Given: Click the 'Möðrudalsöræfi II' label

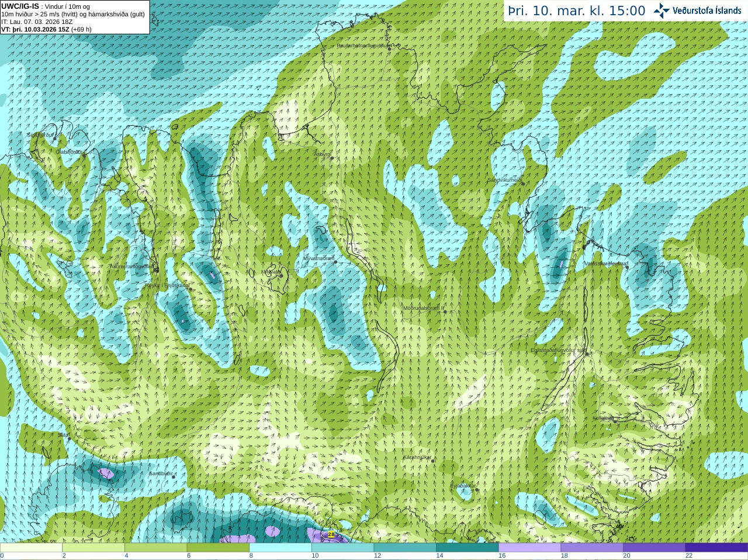Looking at the screenshot, I should [423, 308].
